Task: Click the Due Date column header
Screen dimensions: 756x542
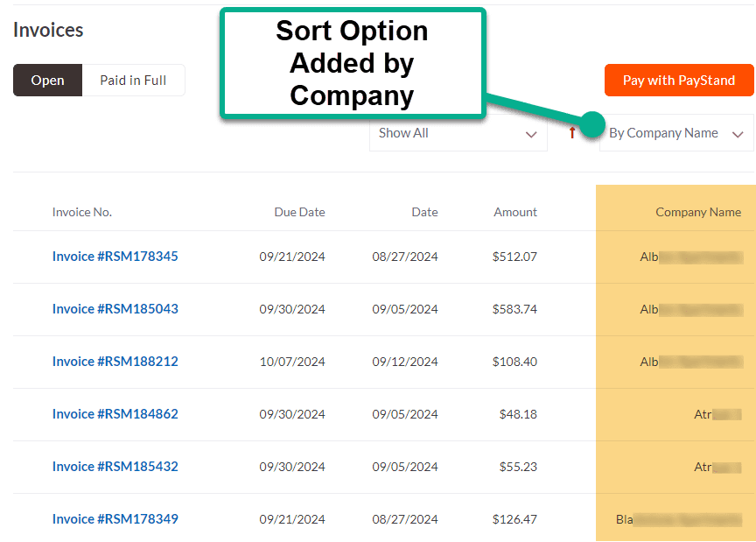Action: (x=299, y=213)
